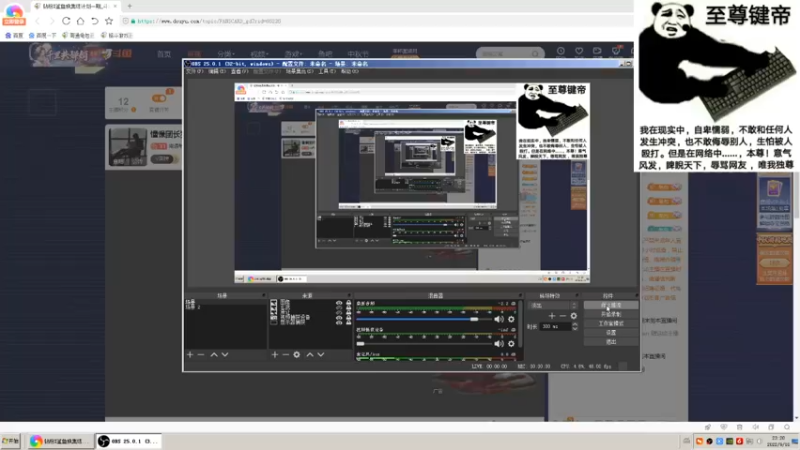Open the OBS 帮助 menu
Screen dimensions: 800x450
click(349, 71)
